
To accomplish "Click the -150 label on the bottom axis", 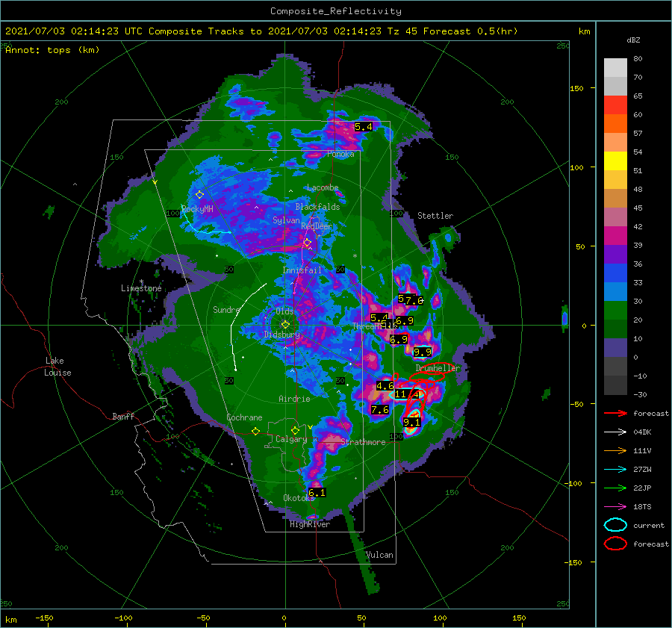I will point(44,618).
